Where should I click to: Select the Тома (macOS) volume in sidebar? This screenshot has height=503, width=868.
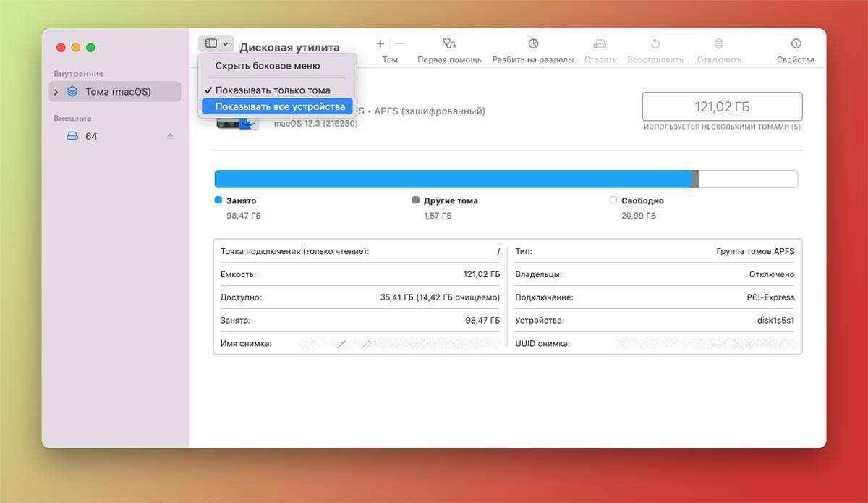point(118,92)
